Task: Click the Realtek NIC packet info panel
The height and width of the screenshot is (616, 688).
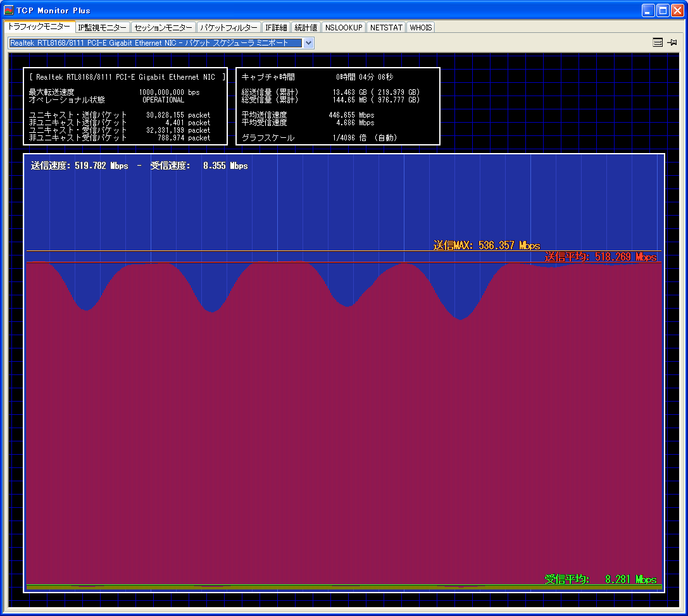Action: coord(125,106)
